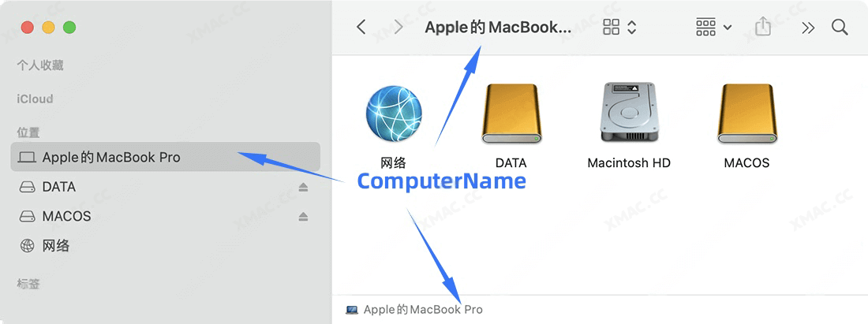The height and width of the screenshot is (324, 868).
Task: Click window title Apple的MacBook...
Action: point(498,28)
